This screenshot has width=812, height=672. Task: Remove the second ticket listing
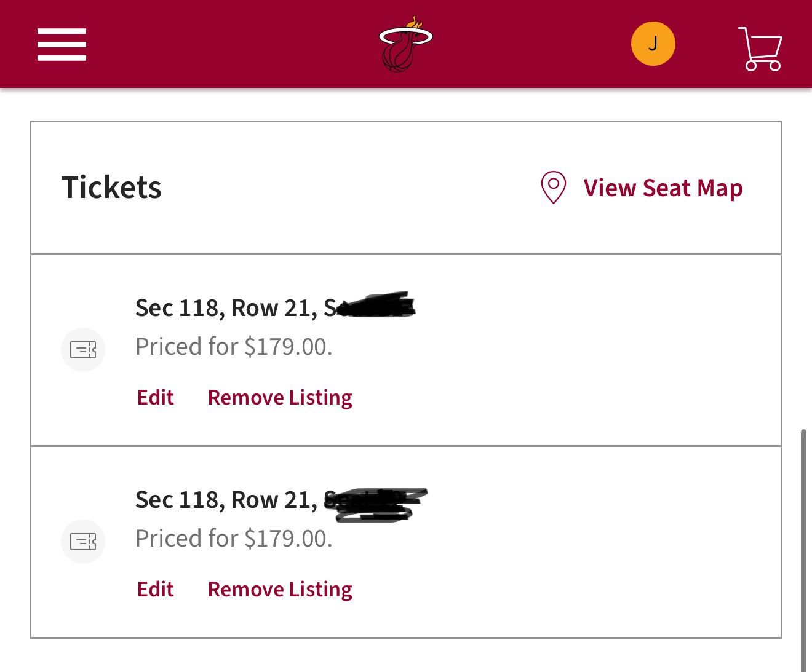(x=280, y=589)
